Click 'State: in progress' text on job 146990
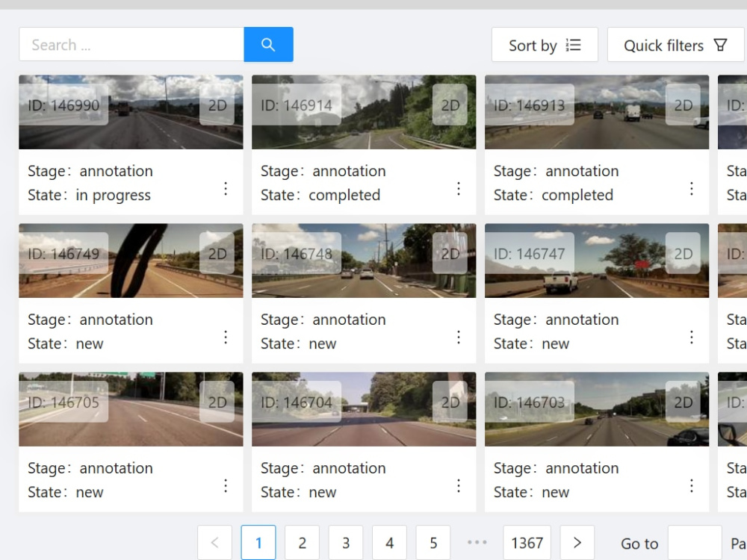Viewport: 747px width, 560px height. click(89, 195)
